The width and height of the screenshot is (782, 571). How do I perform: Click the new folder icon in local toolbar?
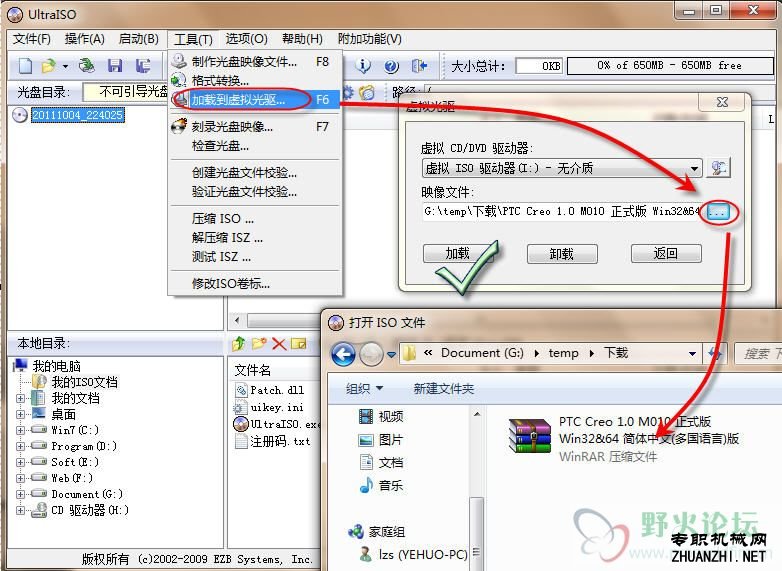(x=259, y=344)
